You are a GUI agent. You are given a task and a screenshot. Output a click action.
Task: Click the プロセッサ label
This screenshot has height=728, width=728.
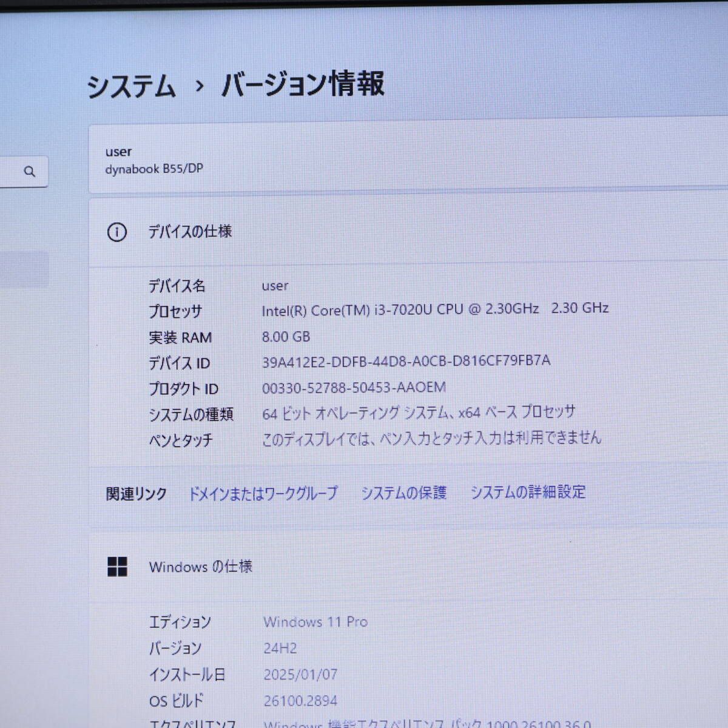pos(175,311)
